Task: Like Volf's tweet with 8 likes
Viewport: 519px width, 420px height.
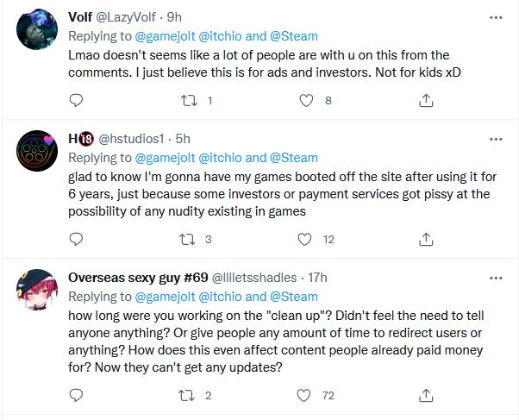Action: tap(304, 101)
